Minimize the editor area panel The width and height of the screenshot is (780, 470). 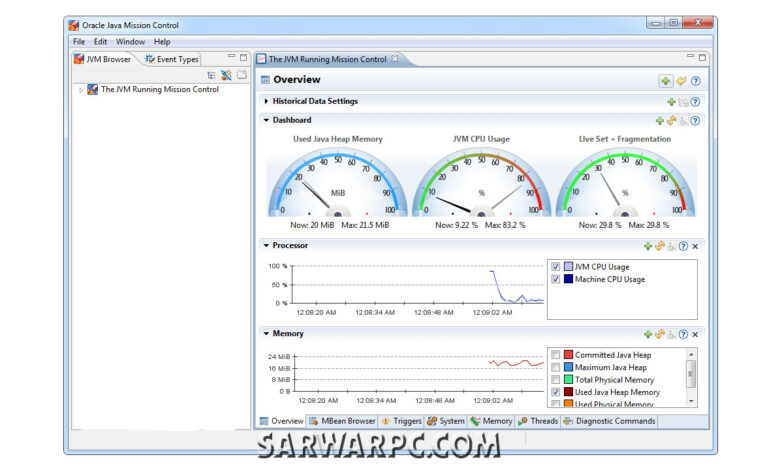click(690, 56)
